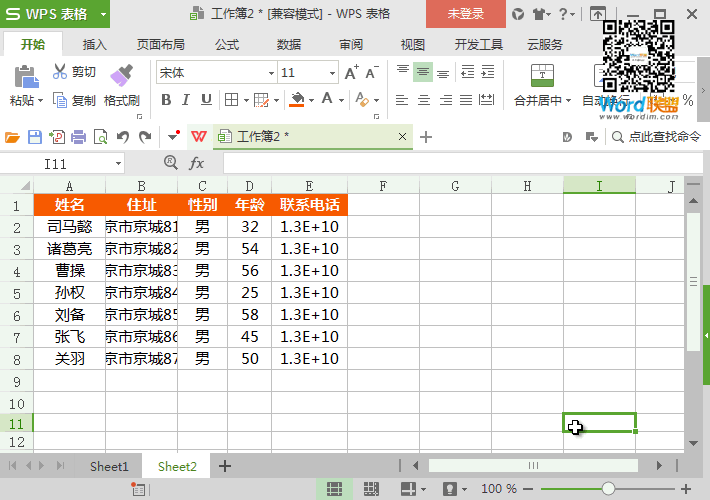Image resolution: width=710 pixels, height=500 pixels.
Task: Switch to the 页面布局 tab
Action: (x=161, y=44)
